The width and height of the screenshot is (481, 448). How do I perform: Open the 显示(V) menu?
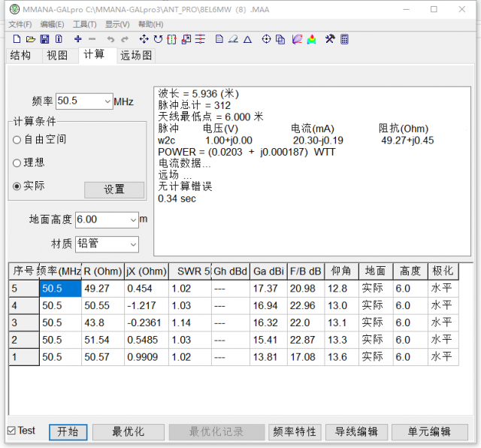(x=117, y=24)
